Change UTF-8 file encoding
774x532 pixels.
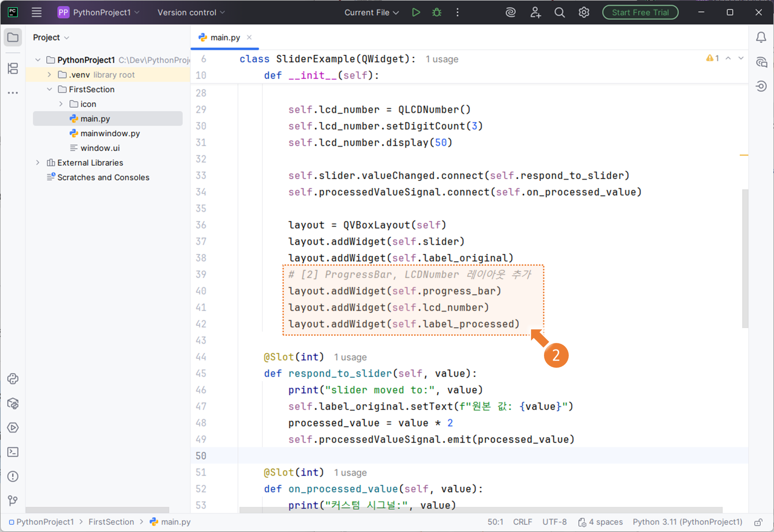554,522
